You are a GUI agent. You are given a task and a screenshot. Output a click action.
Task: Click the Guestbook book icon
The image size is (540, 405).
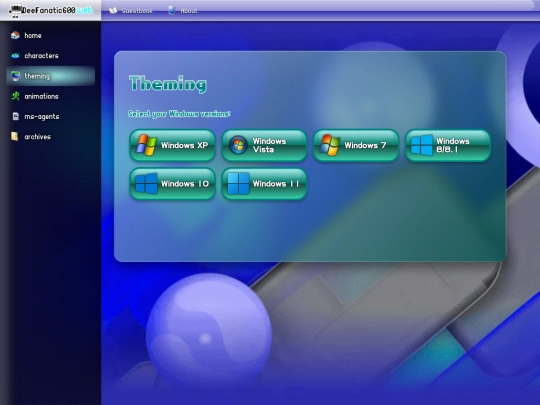tap(113, 11)
